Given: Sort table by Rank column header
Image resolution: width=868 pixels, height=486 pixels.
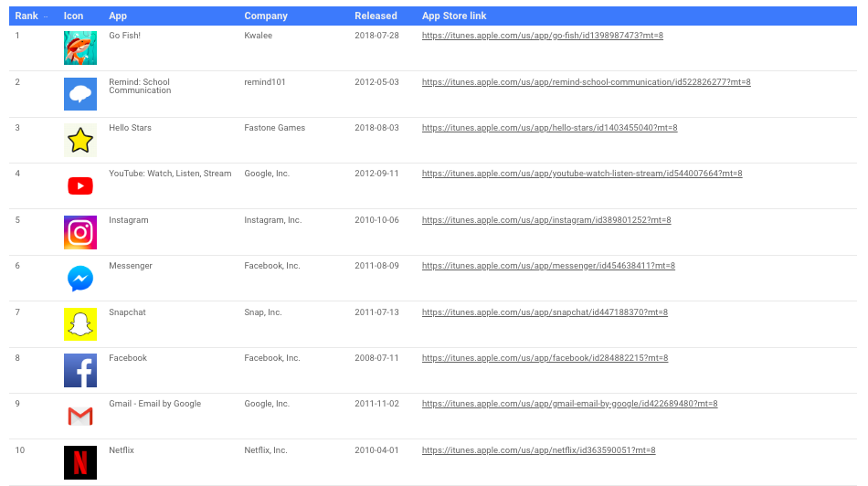Looking at the screenshot, I should (x=26, y=16).
